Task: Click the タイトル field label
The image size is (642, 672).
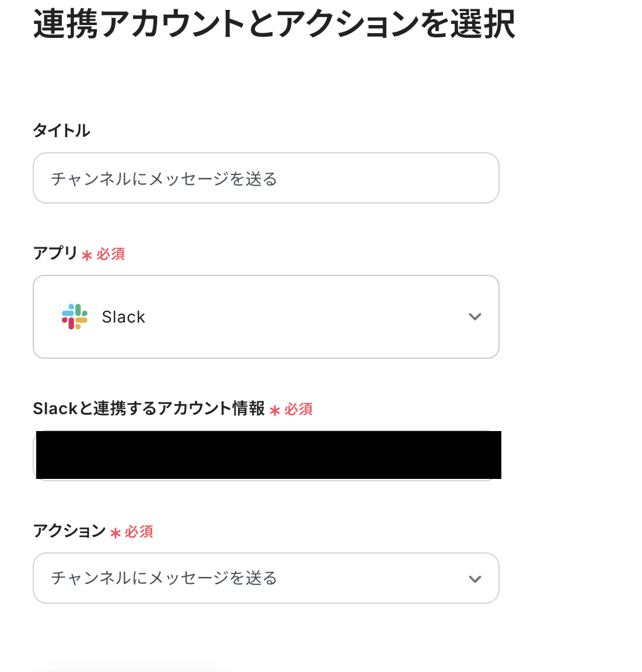Action: pyautogui.click(x=62, y=131)
